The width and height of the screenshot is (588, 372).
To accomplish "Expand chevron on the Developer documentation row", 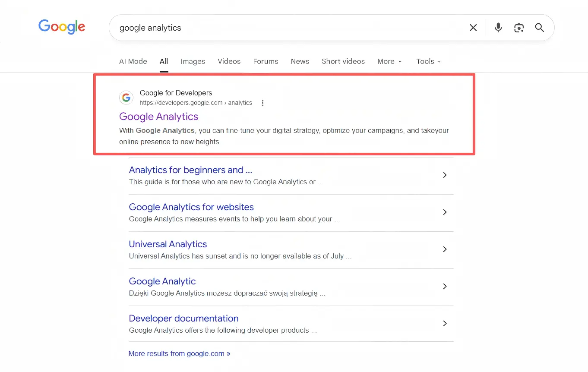I will click(445, 323).
